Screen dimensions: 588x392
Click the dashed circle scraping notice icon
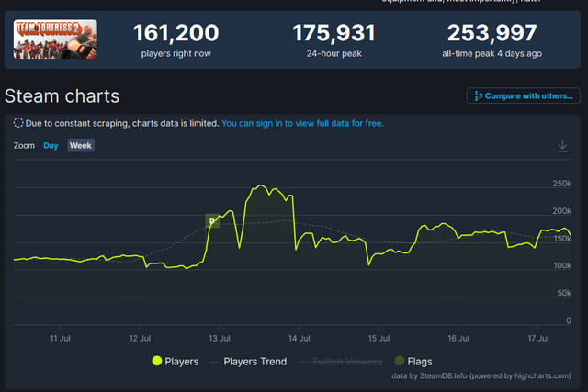point(18,123)
